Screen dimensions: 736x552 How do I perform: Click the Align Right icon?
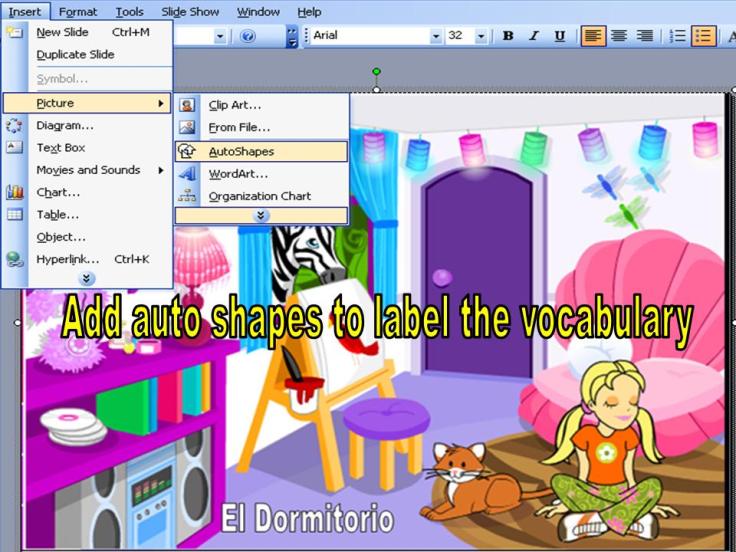pyautogui.click(x=645, y=36)
